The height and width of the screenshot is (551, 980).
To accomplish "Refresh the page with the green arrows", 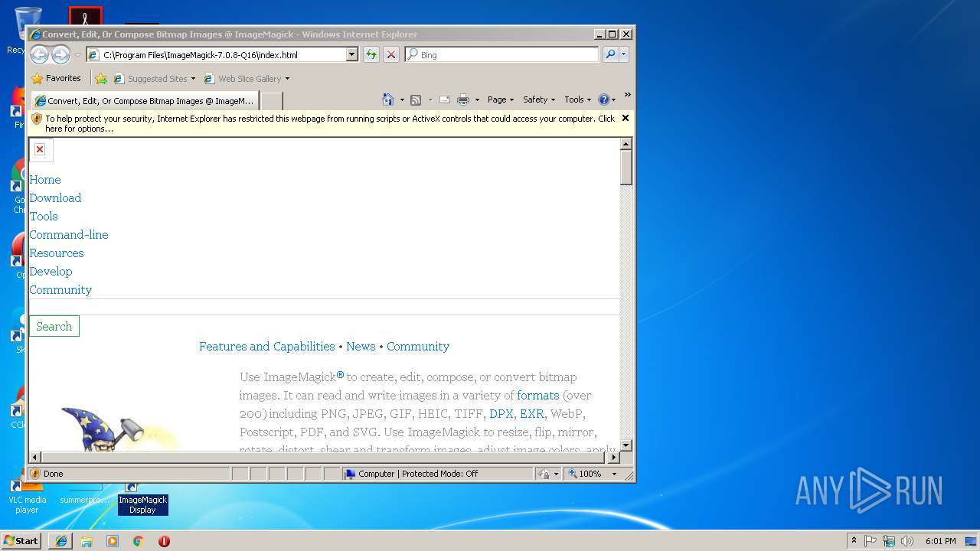I will coord(371,54).
